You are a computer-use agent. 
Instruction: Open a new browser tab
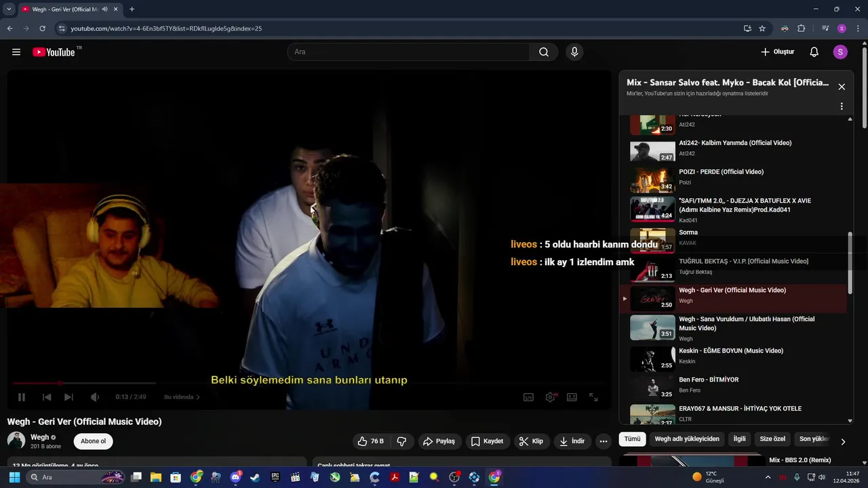[132, 9]
